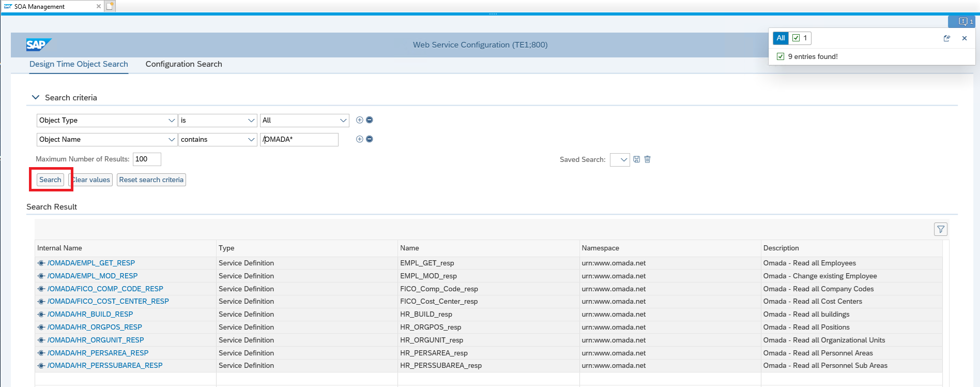Open the 'contains' operator dropdown
The width and height of the screenshot is (980, 387).
click(x=251, y=140)
